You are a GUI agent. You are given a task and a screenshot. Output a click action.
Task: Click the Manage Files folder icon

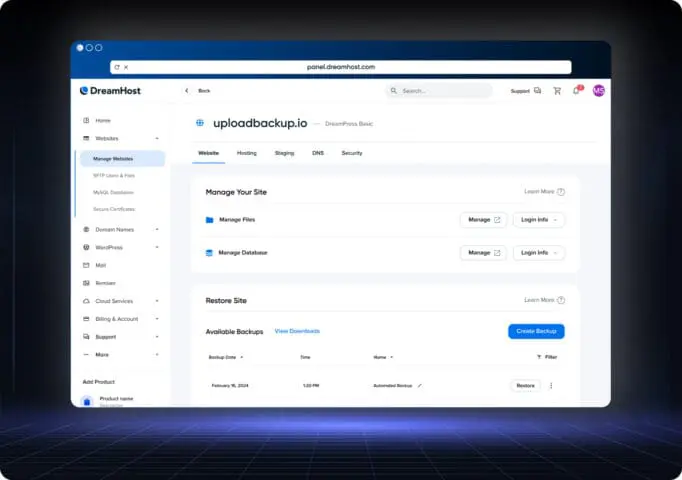pyautogui.click(x=209, y=220)
